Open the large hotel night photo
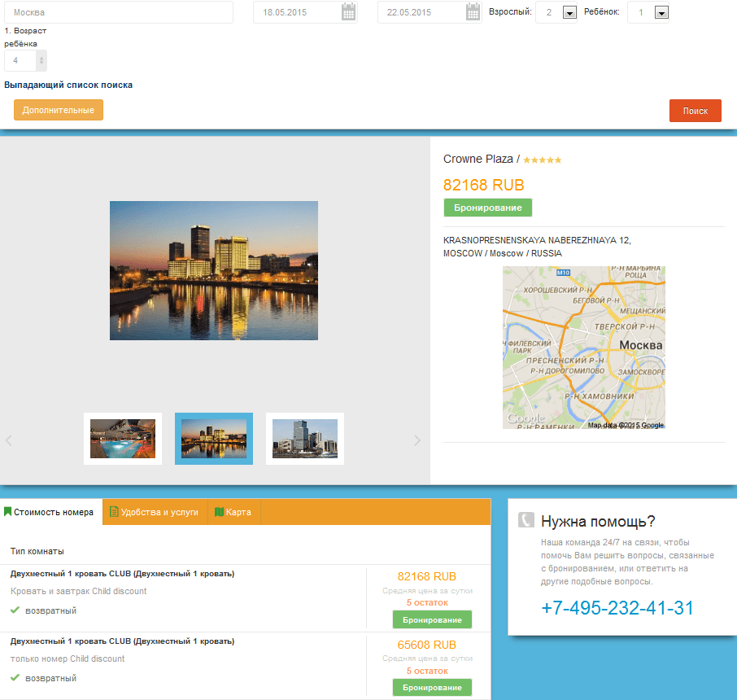This screenshot has height=700, width=737. coord(214,270)
